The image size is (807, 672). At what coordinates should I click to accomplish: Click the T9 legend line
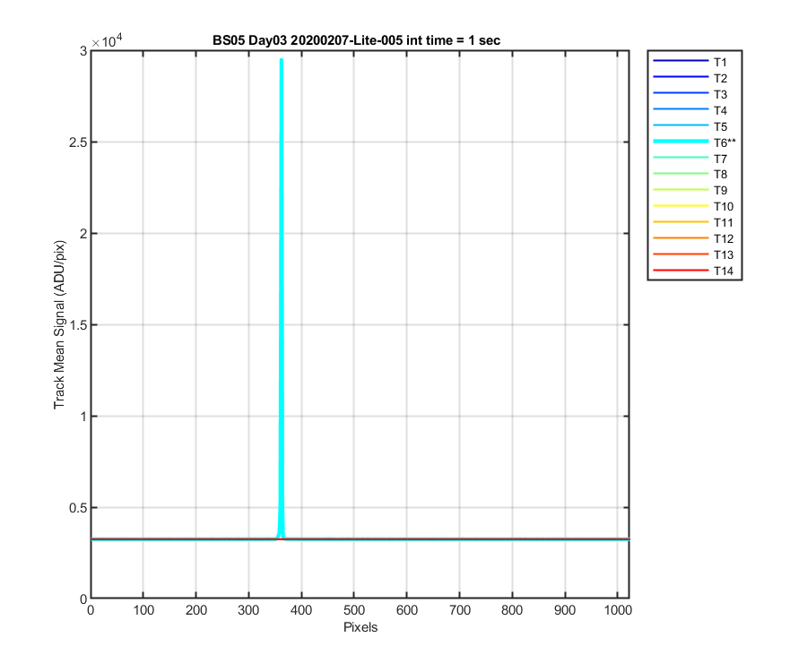pyautogui.click(x=681, y=190)
